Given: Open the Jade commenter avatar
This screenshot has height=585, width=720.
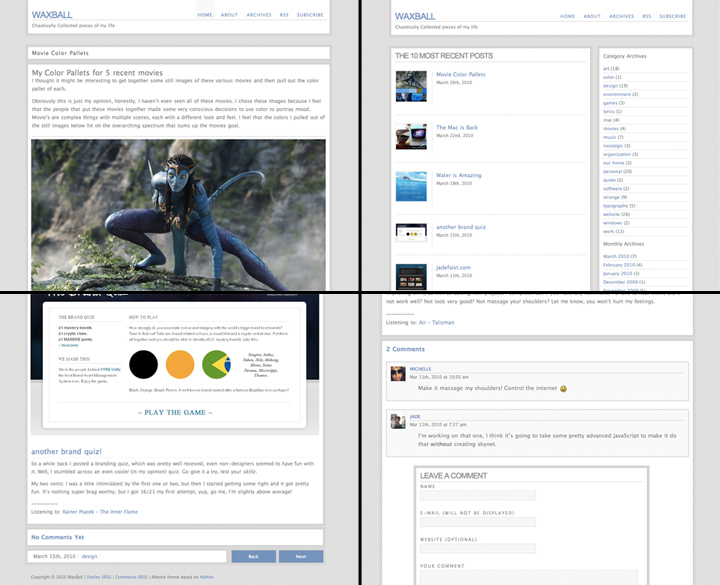Looking at the screenshot, I should click(x=398, y=421).
